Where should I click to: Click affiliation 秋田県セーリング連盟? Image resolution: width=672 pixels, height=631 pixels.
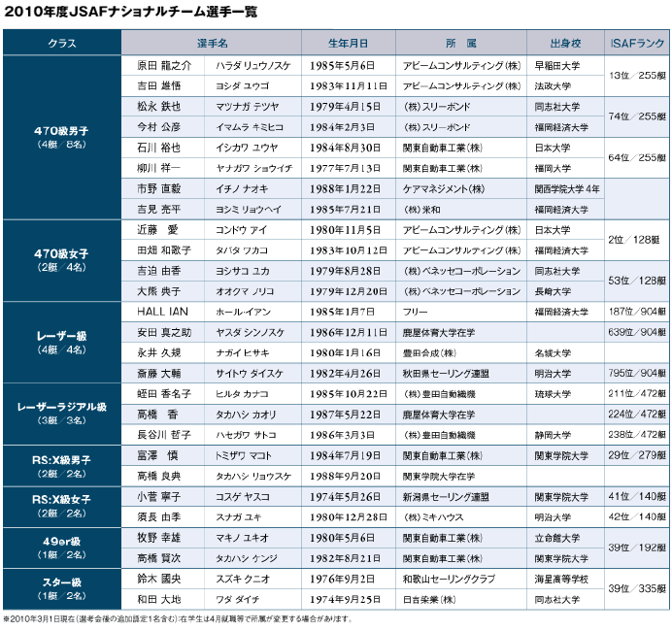tap(446, 374)
